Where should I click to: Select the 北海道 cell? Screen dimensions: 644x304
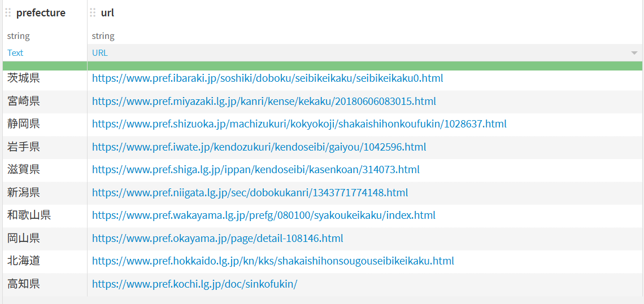[45, 261]
